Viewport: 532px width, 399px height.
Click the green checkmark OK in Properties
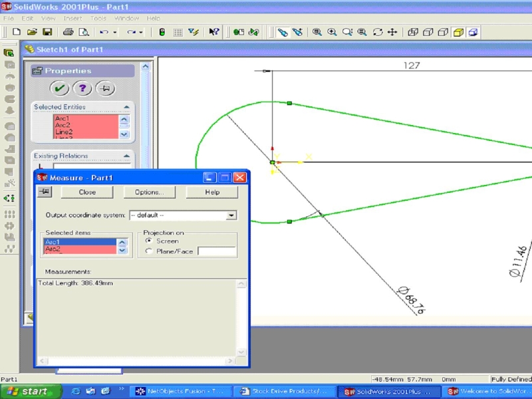[x=60, y=88]
